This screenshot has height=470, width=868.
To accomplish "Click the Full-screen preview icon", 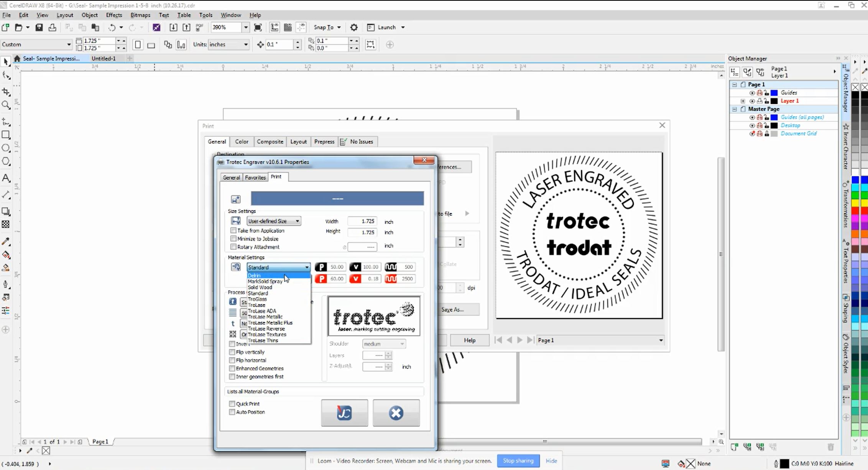I will (258, 27).
